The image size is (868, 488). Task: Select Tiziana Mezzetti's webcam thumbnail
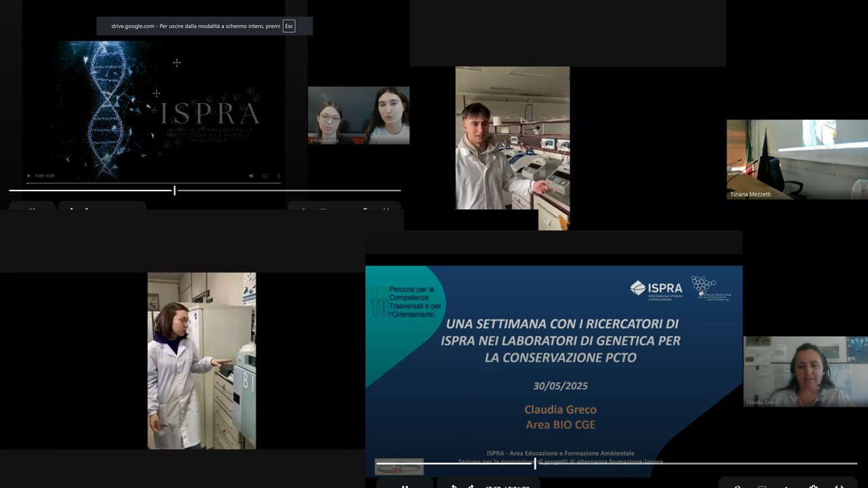[797, 159]
